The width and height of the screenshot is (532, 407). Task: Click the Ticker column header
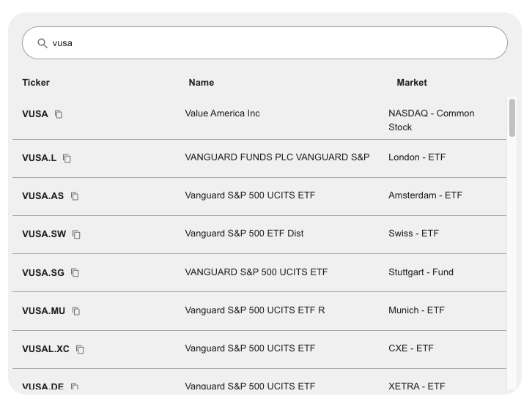point(36,83)
